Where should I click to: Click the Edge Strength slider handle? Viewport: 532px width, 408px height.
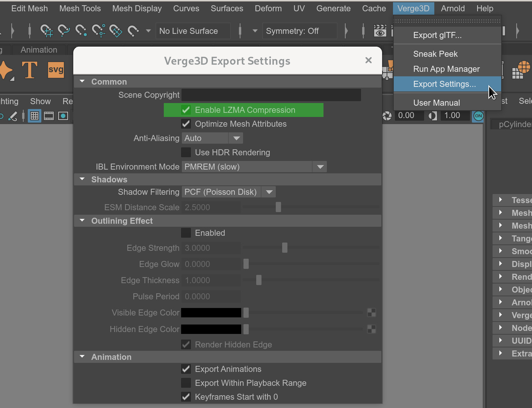coord(285,247)
